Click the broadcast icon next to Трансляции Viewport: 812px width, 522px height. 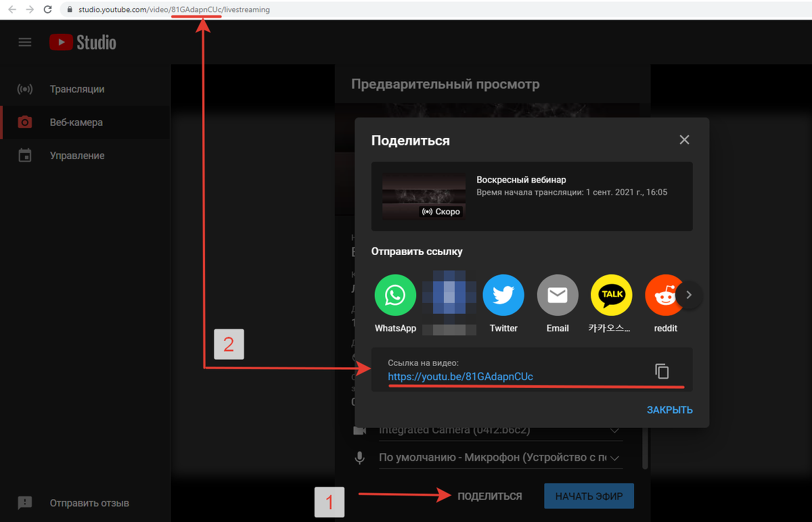[25, 89]
